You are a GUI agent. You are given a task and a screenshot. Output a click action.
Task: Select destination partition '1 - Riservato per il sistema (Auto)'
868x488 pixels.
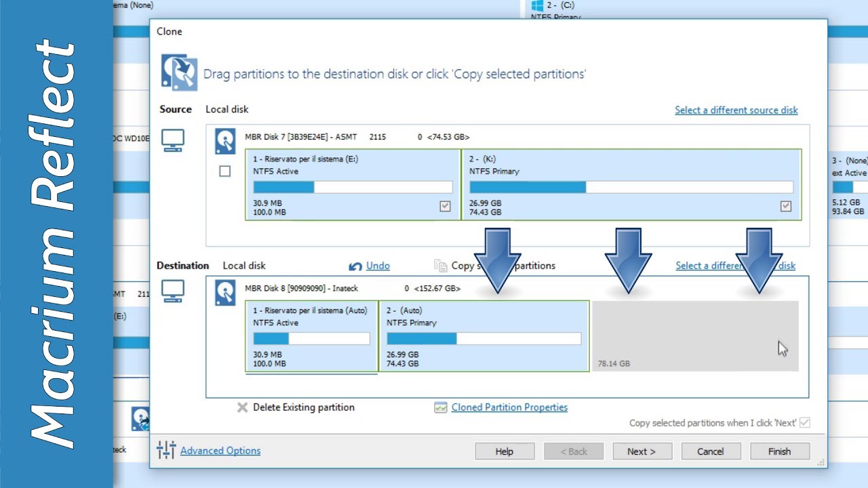[x=311, y=336]
